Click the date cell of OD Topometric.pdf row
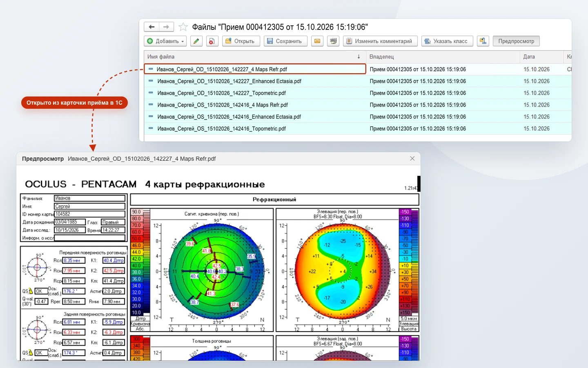Viewport: 588px width, 368px height. (541, 93)
